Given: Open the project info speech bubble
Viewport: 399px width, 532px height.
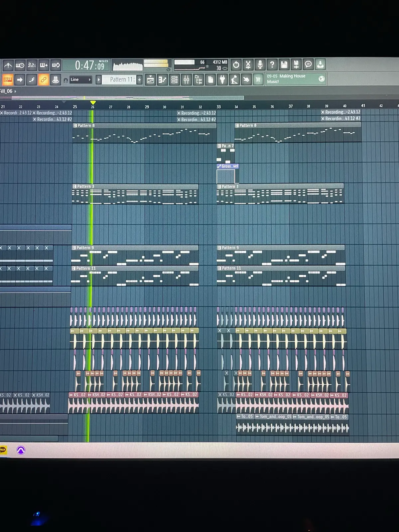Looking at the screenshot, I should tap(308, 65).
